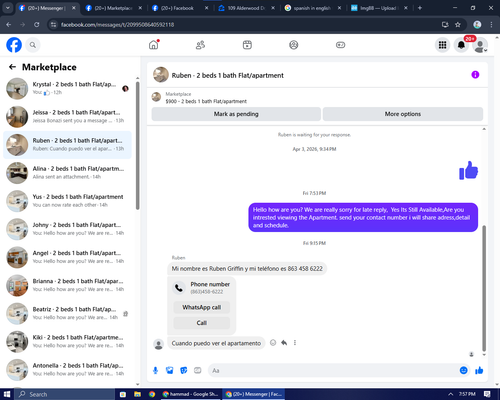Open Yus conversation in the list

click(67, 201)
